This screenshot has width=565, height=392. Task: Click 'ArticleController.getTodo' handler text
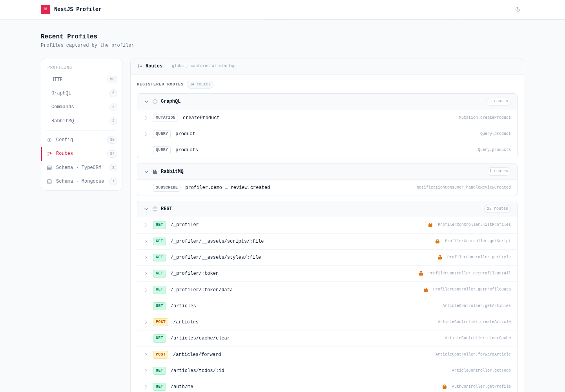481,371
